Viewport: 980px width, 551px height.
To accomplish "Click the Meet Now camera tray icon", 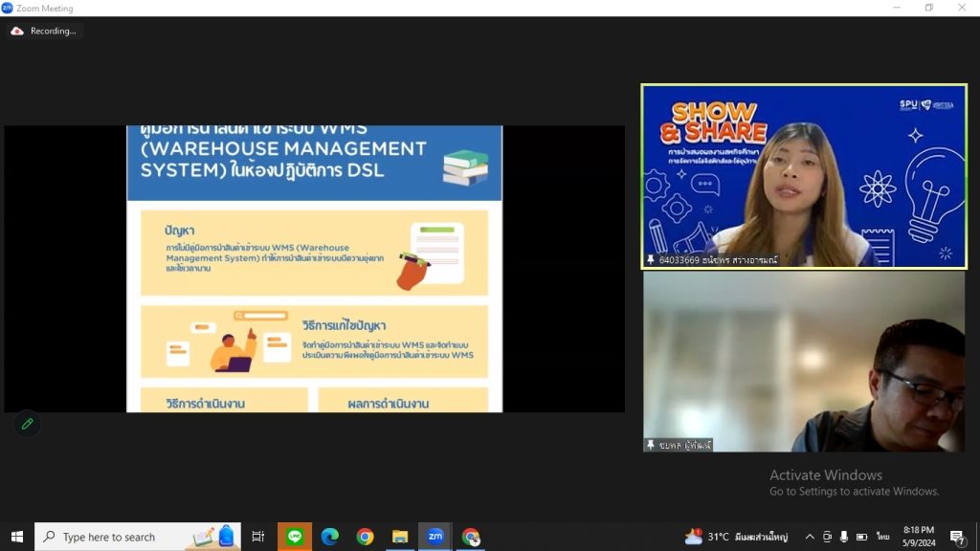I will (827, 537).
